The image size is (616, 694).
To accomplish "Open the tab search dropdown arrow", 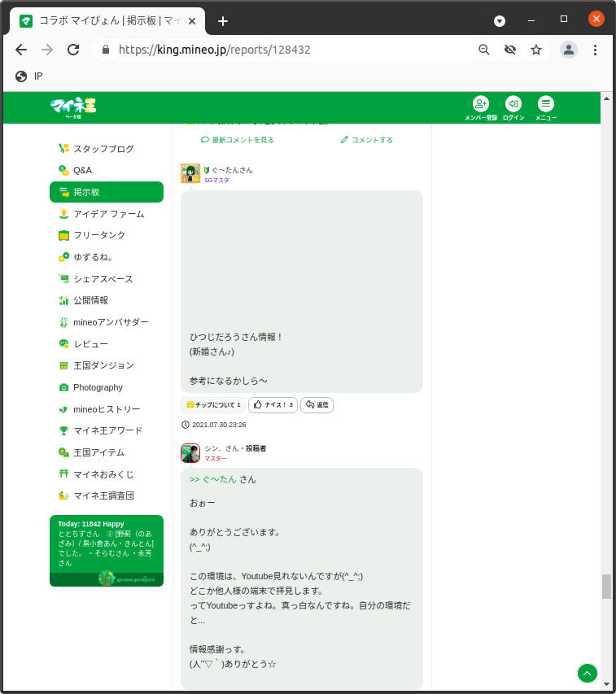I will coord(499,21).
